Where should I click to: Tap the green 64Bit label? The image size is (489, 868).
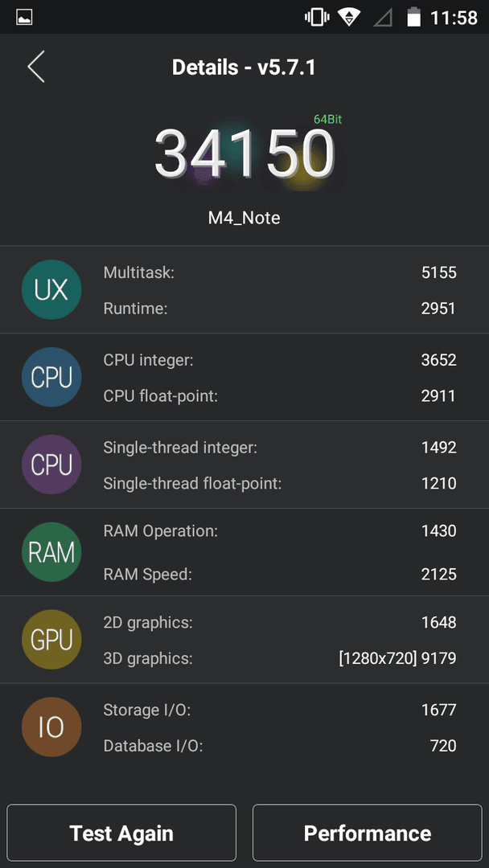328,119
